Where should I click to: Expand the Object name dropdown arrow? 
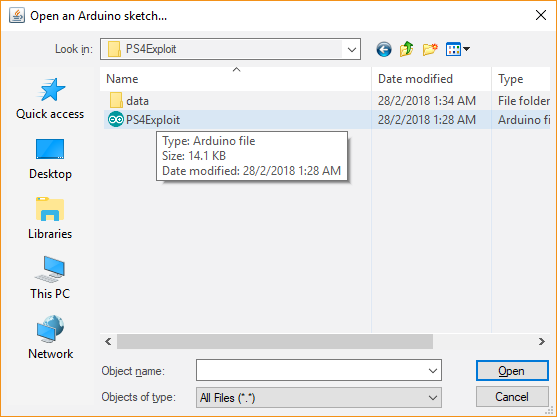coord(433,371)
